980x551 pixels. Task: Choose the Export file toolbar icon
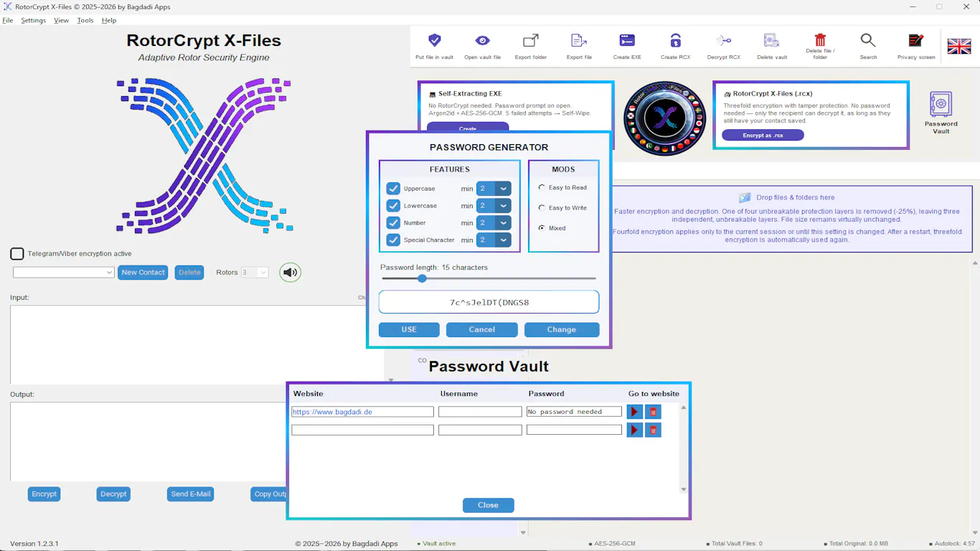tap(579, 41)
